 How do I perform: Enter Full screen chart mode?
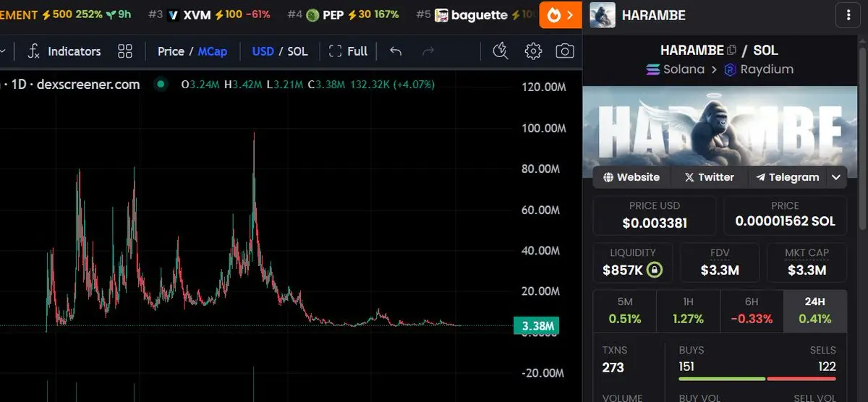click(x=348, y=51)
